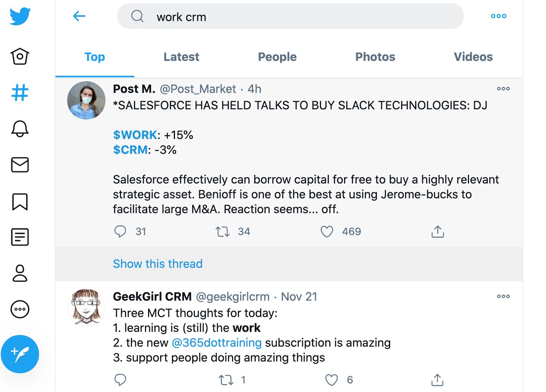Retweet Post M.'s tweet
546x392 pixels.
[222, 232]
